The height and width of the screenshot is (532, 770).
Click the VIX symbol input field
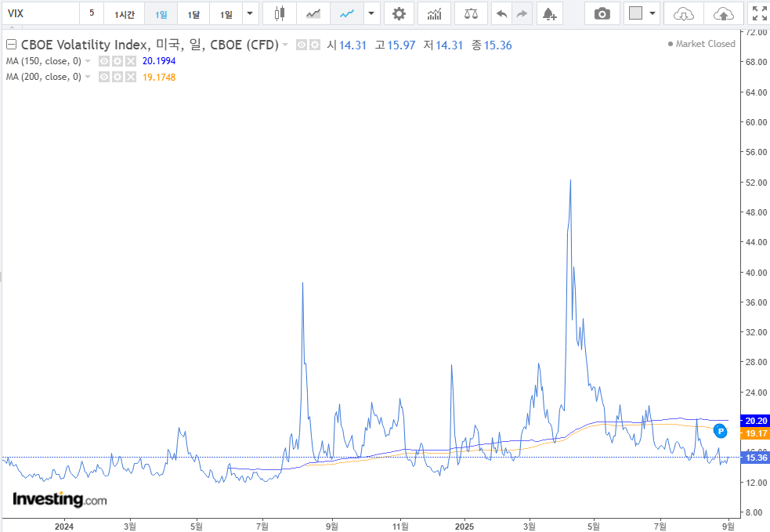[40, 13]
